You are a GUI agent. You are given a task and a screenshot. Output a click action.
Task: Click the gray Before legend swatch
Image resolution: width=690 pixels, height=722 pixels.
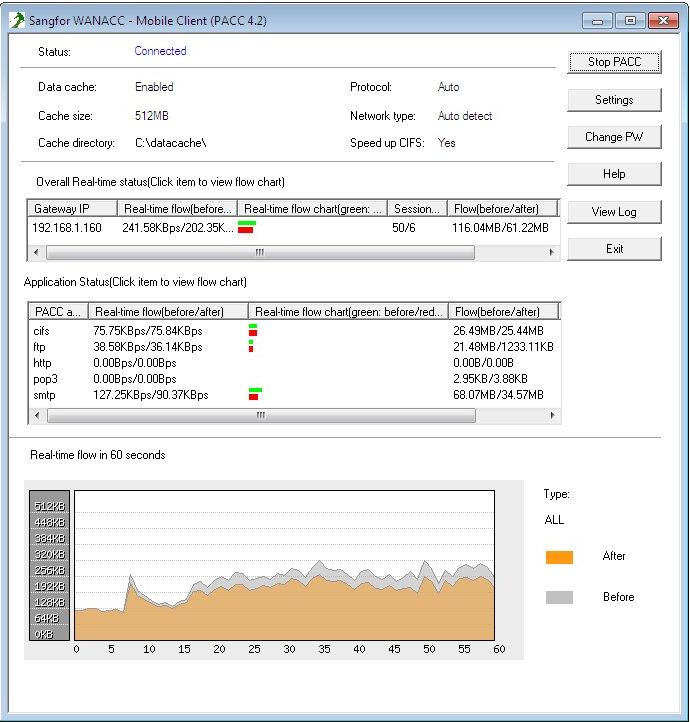coord(559,597)
